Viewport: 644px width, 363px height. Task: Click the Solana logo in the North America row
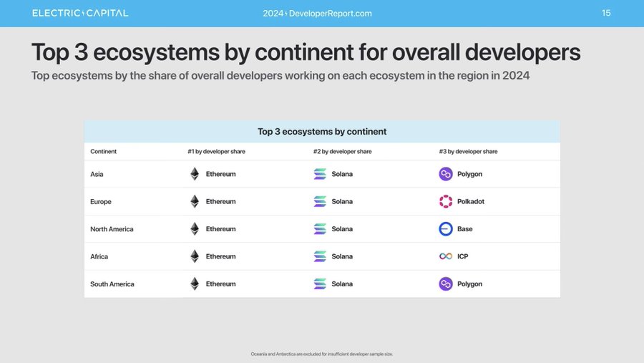tap(320, 229)
